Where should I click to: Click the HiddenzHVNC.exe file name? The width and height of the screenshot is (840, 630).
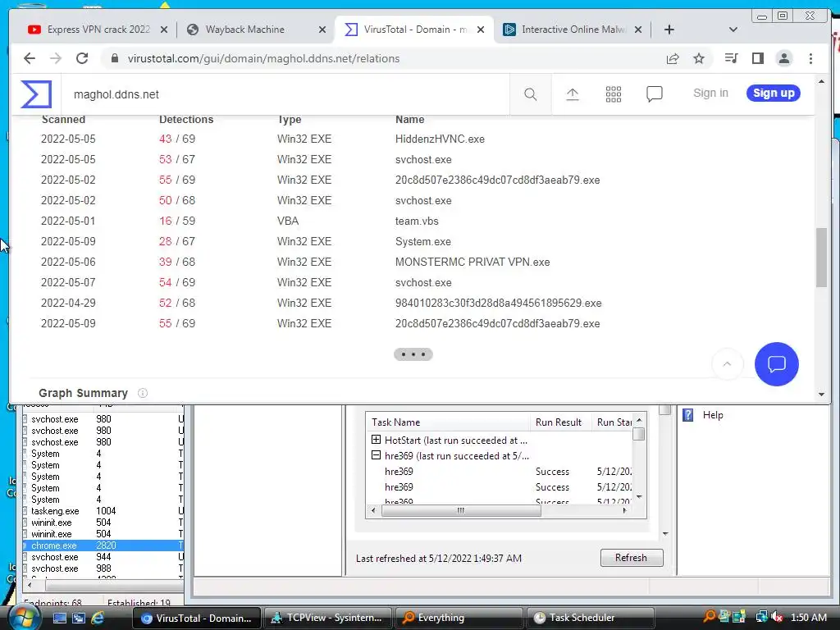(440, 139)
